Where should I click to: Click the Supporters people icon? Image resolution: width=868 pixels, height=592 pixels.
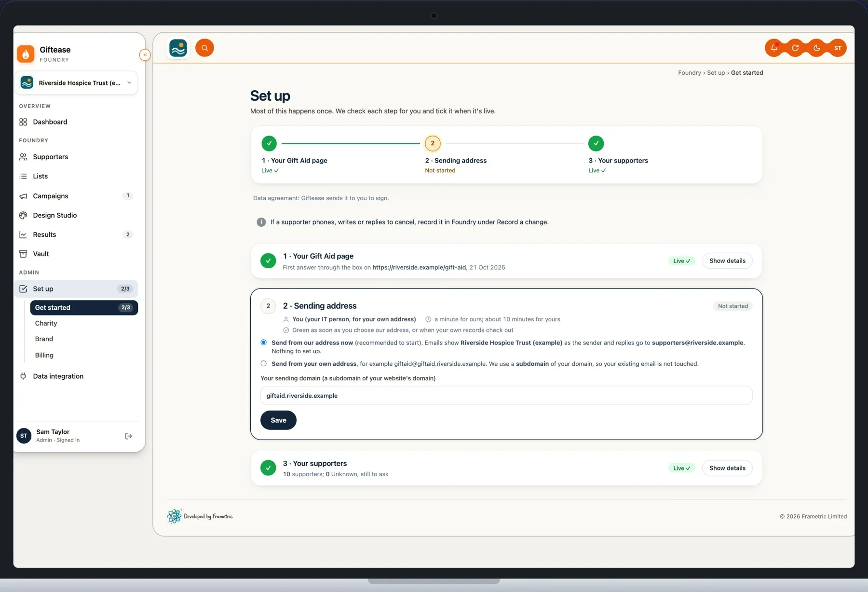[23, 157]
